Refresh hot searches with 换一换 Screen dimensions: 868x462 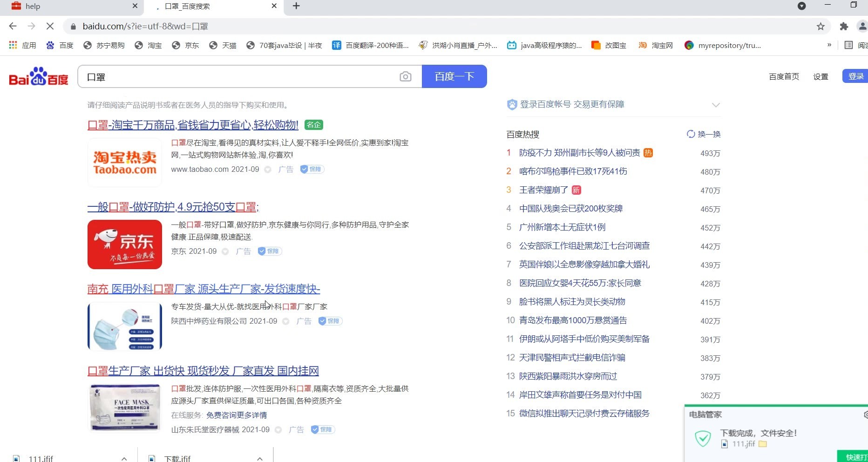[704, 134]
